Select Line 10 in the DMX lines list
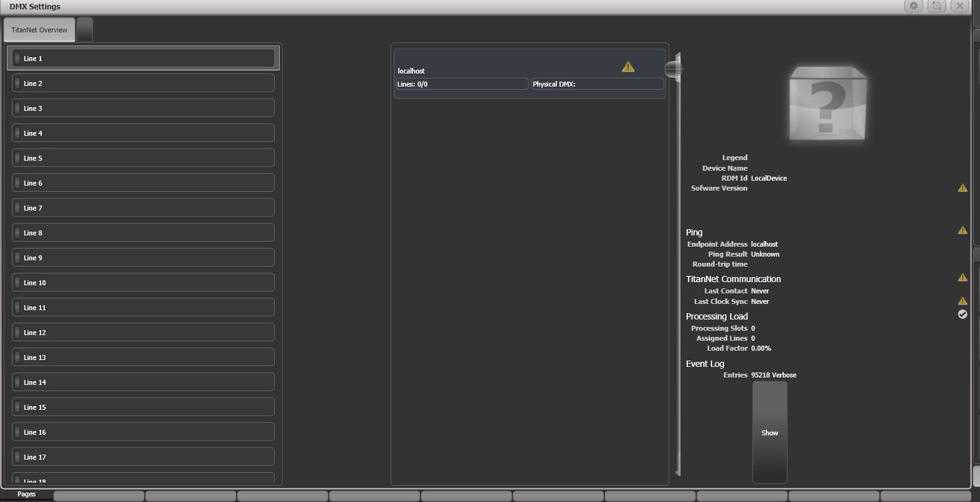Screen dimensions: 980x502 pos(143,282)
